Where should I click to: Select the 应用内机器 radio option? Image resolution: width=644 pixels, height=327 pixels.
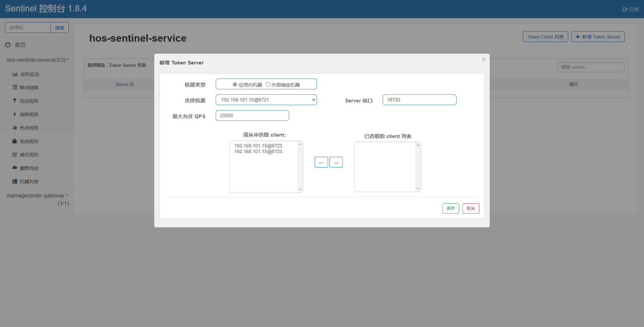[235, 85]
